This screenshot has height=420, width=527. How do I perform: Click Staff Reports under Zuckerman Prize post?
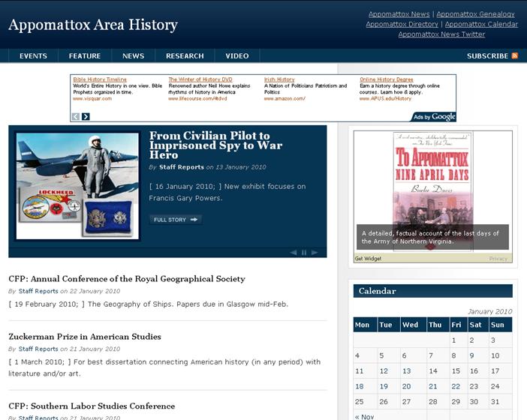coord(38,349)
